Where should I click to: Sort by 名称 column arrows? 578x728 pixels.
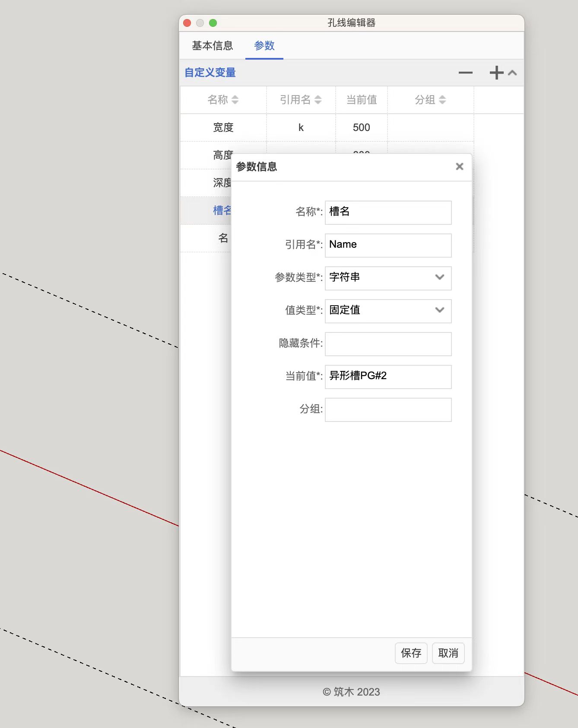pos(235,100)
